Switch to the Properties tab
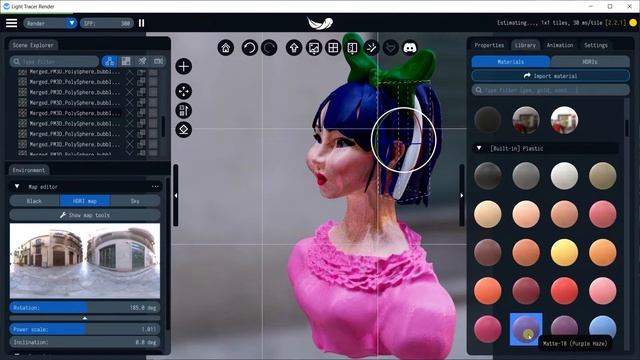 tap(489, 45)
